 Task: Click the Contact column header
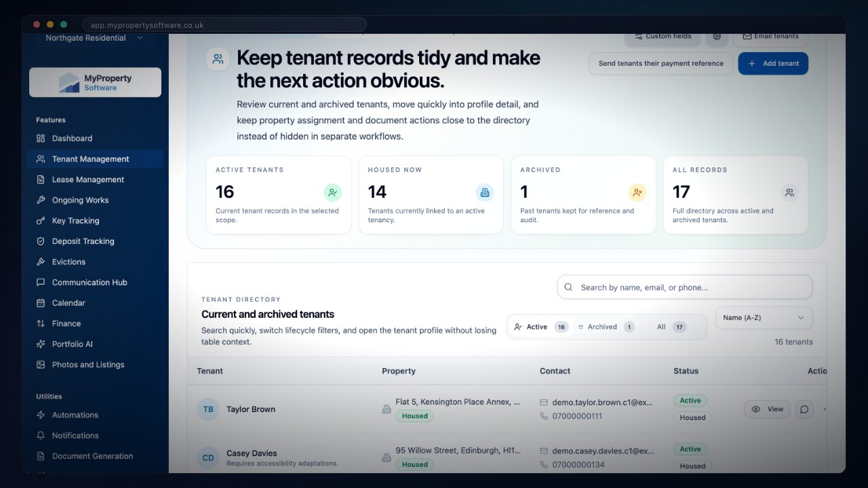tap(555, 371)
